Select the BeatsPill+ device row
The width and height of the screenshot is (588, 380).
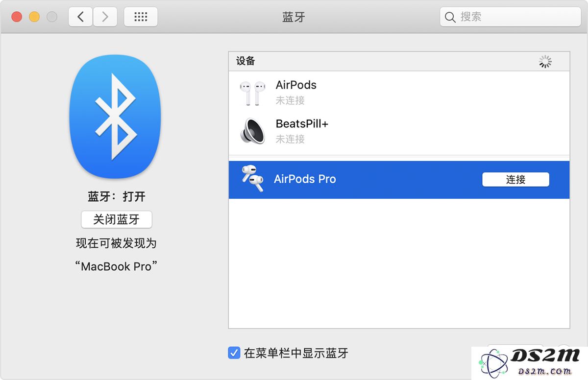399,131
